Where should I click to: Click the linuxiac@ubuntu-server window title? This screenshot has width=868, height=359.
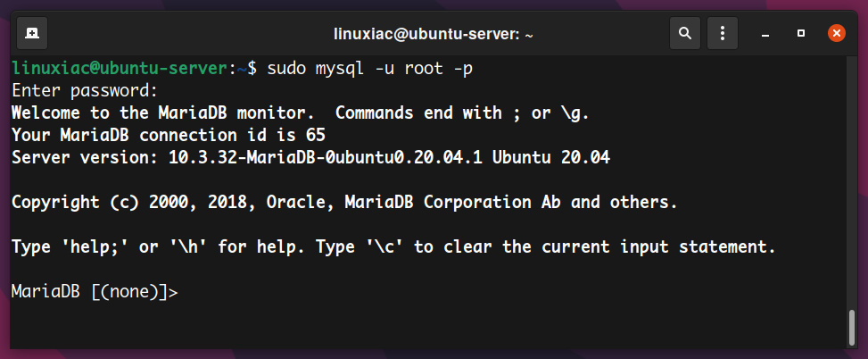434,34
